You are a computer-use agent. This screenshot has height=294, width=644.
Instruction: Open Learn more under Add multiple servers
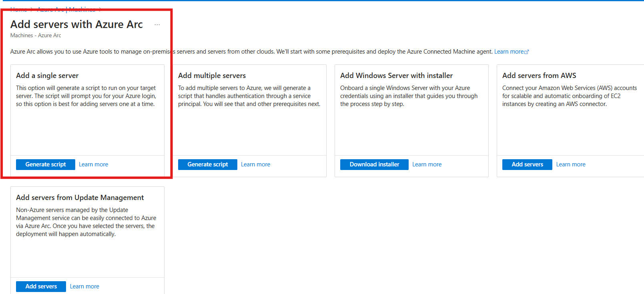click(255, 164)
